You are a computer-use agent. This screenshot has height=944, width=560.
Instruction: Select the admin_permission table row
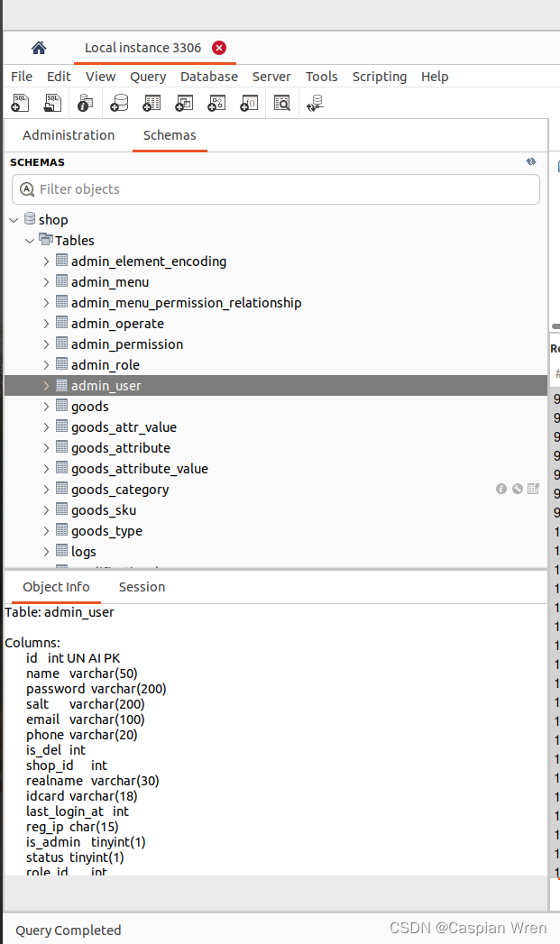[x=276, y=344]
